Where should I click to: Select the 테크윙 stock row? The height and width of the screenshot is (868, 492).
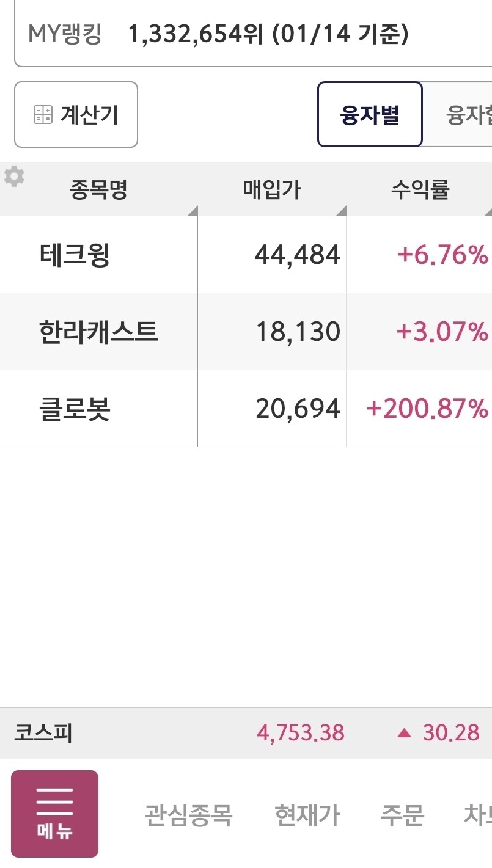[x=75, y=255]
